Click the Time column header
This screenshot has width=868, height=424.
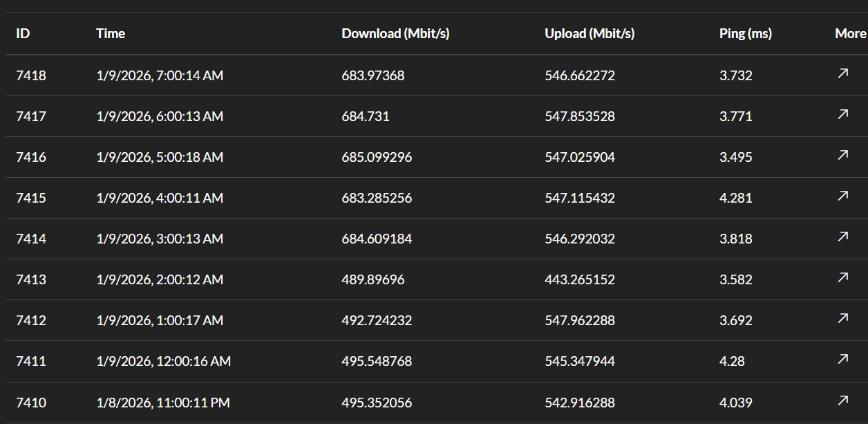111,33
